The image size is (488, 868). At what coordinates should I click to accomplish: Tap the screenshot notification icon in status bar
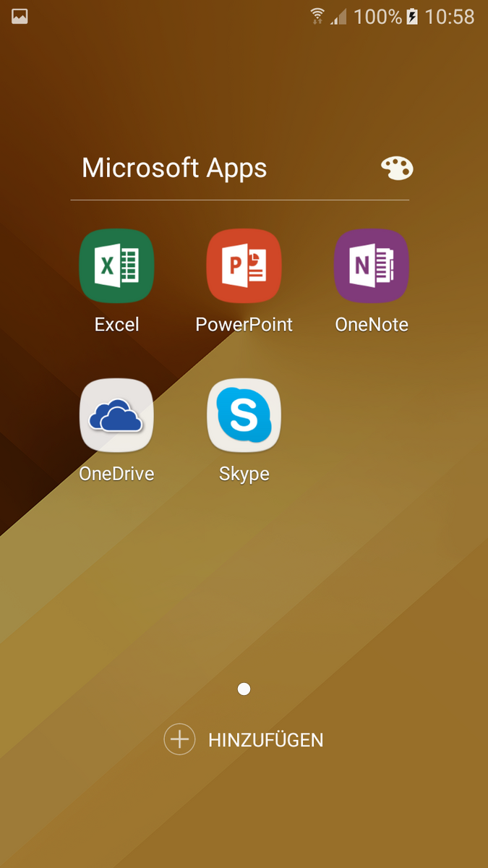point(20,16)
